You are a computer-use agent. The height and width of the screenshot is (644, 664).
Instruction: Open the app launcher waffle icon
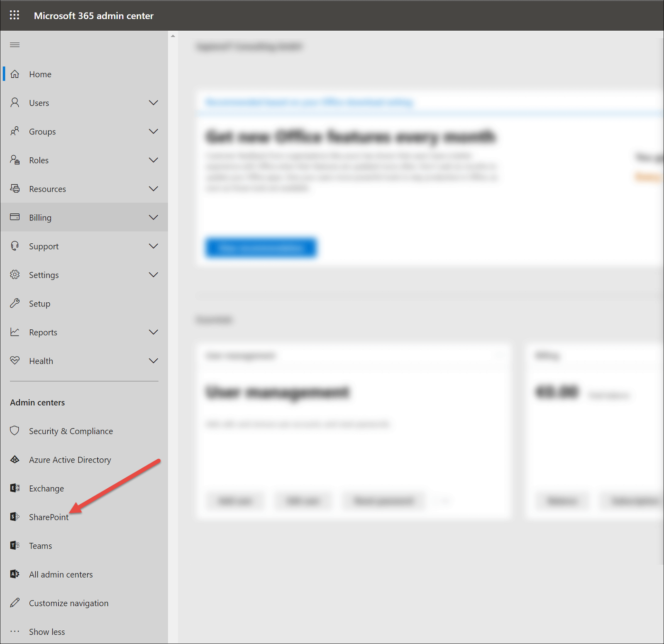[15, 15]
